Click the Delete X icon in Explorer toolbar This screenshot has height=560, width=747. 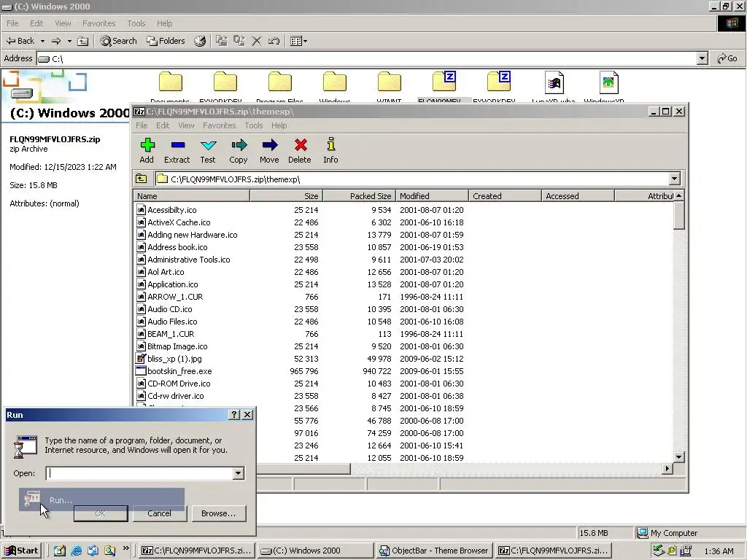tap(256, 41)
